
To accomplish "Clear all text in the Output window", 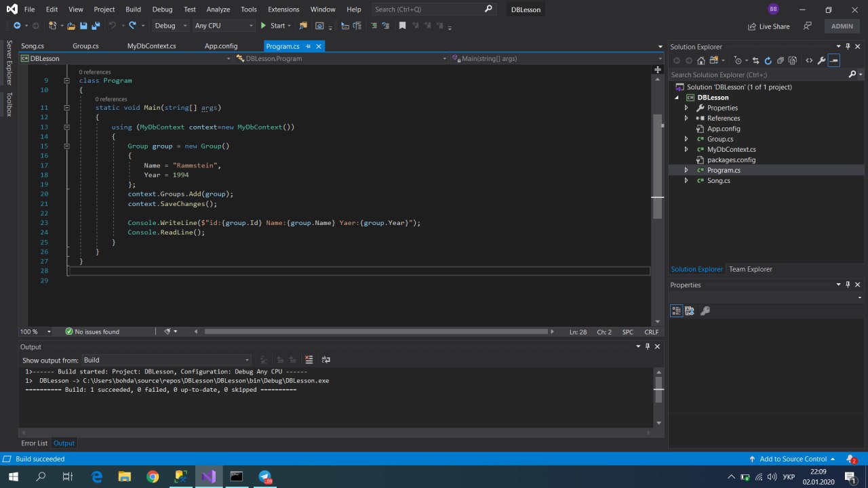I will coord(309,360).
